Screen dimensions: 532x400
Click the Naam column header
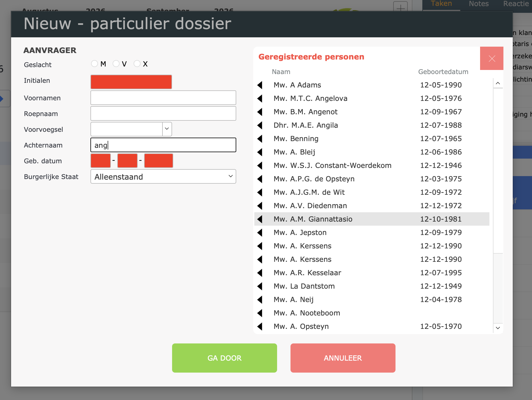[281, 72]
